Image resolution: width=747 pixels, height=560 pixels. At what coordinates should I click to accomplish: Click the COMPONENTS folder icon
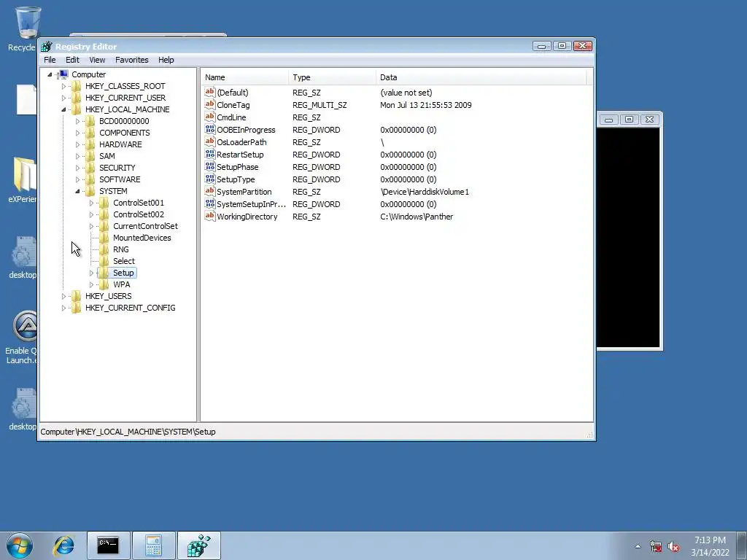click(x=90, y=133)
